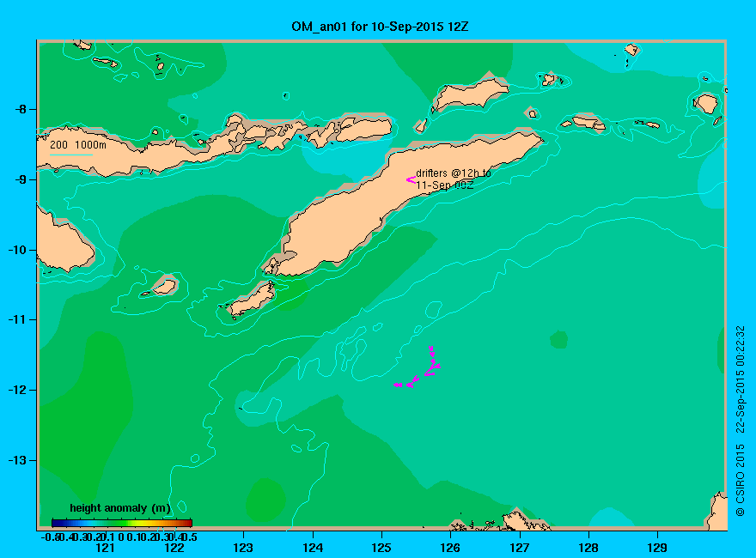Click the longitude label 124
This screenshot has width=756, height=558.
point(313,548)
